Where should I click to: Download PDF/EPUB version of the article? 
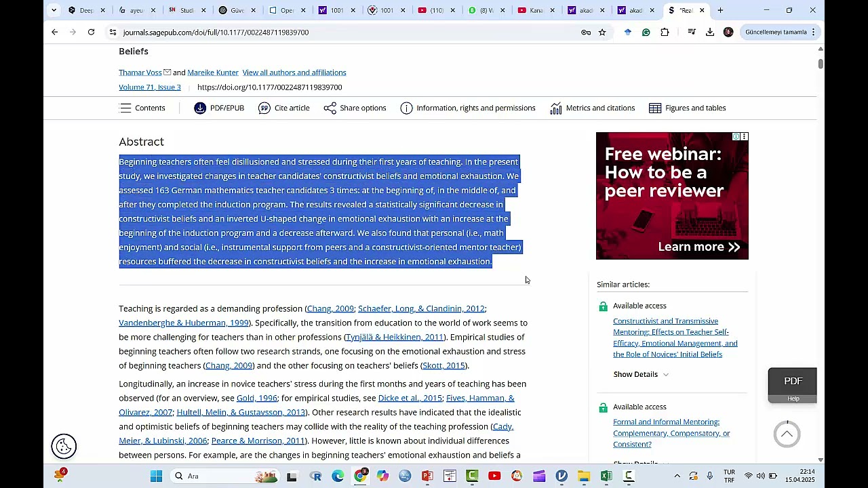(219, 108)
